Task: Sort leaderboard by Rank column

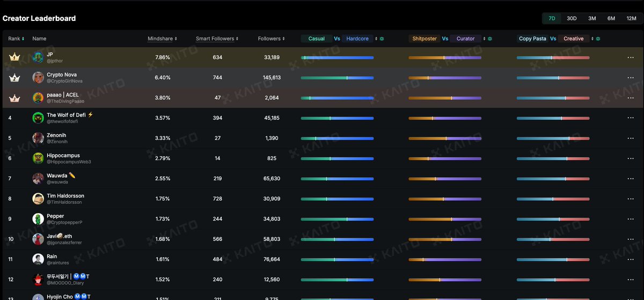Action: tap(16, 39)
